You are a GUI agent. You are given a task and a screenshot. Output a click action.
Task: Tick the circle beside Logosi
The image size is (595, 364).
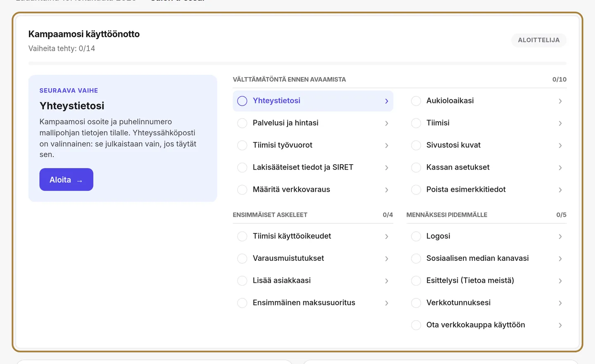416,236
